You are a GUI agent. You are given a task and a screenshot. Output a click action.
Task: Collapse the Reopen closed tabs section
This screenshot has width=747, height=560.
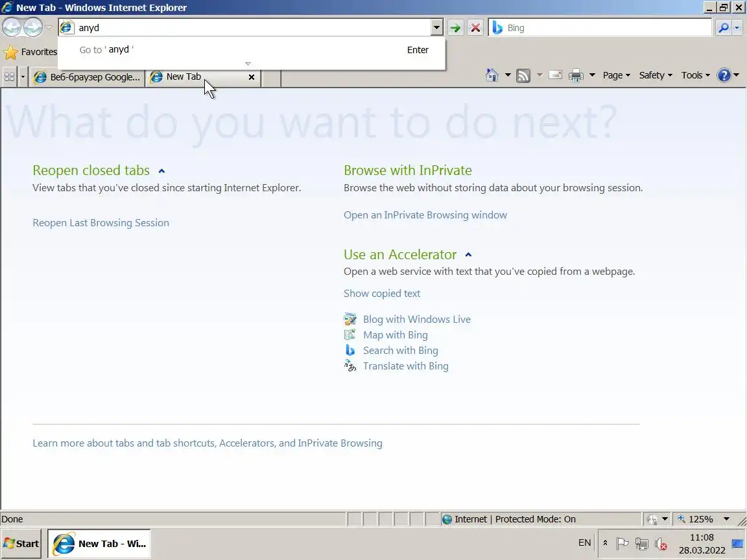161,171
